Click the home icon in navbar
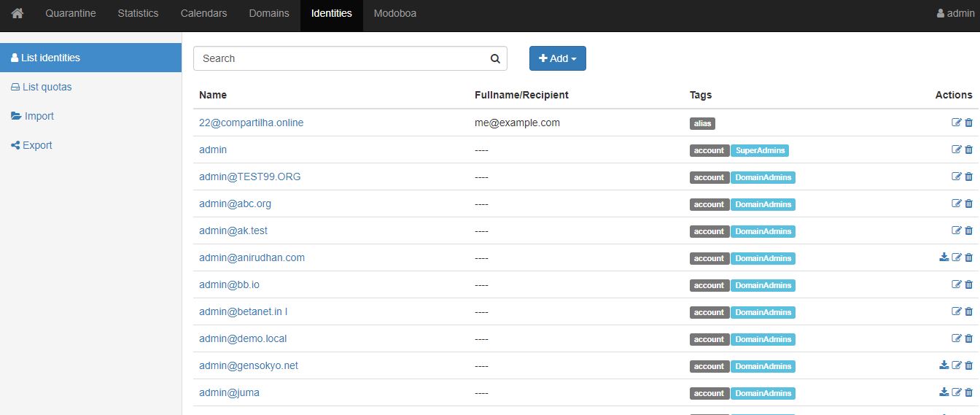The width and height of the screenshot is (980, 415). coord(17,14)
